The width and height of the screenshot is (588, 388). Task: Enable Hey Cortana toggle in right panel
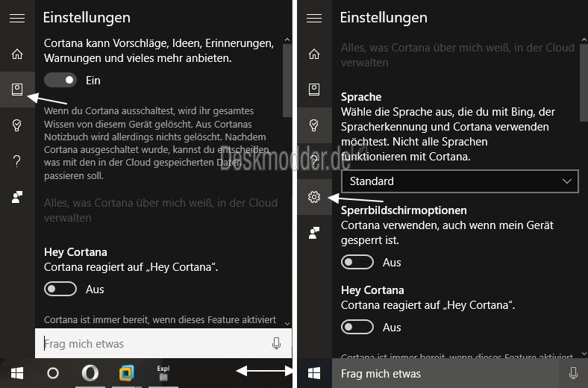357,327
